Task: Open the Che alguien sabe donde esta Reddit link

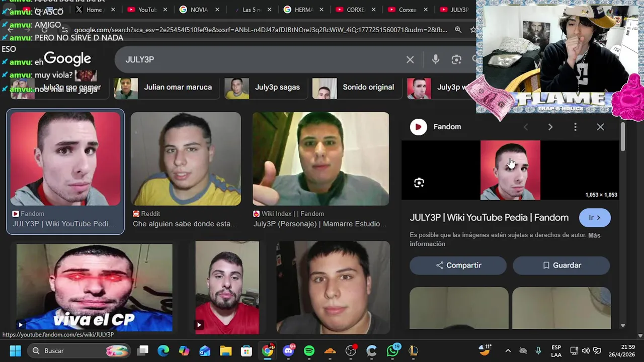Action: (x=185, y=224)
